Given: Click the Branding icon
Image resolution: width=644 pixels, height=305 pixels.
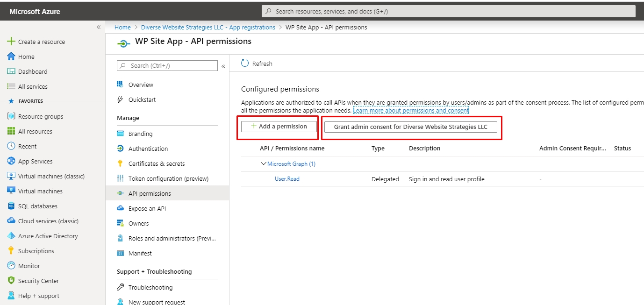Looking at the screenshot, I should click(x=120, y=134).
